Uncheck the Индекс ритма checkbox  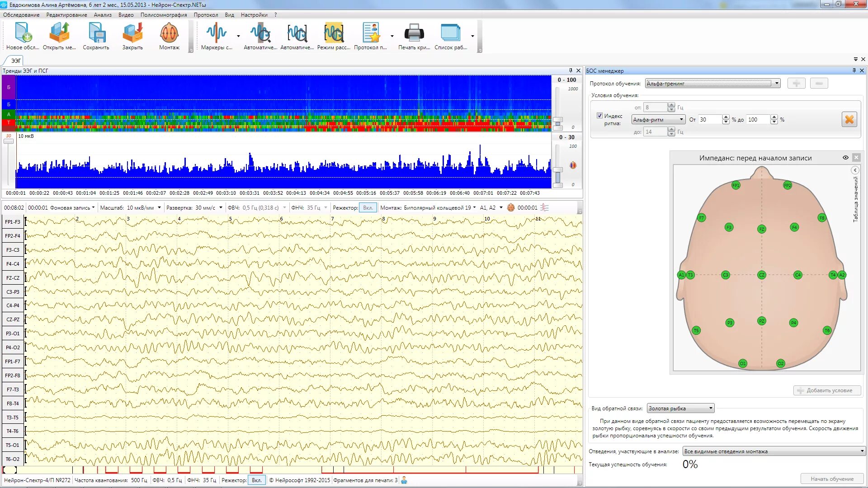[x=599, y=116]
